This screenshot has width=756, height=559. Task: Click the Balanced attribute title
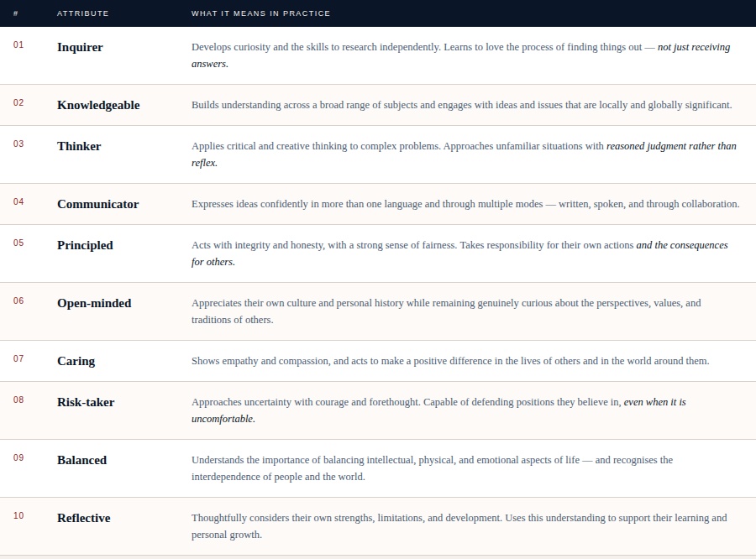click(82, 460)
